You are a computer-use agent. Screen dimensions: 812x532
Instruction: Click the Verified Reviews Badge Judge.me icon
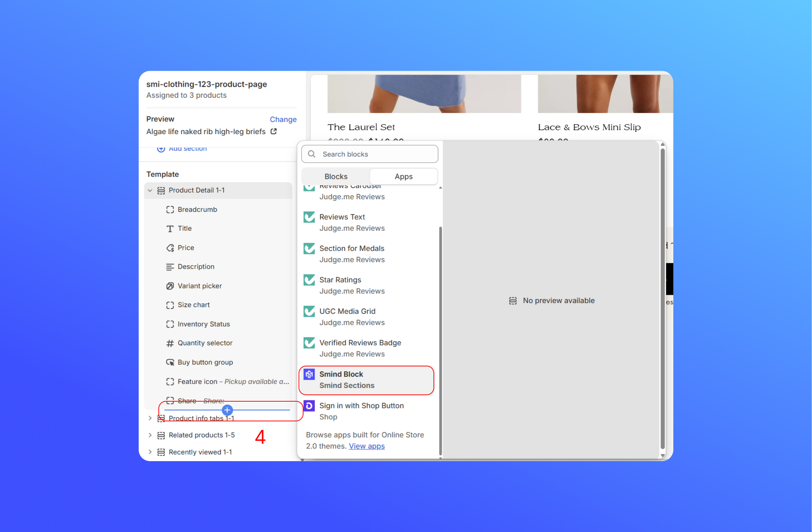(x=309, y=343)
